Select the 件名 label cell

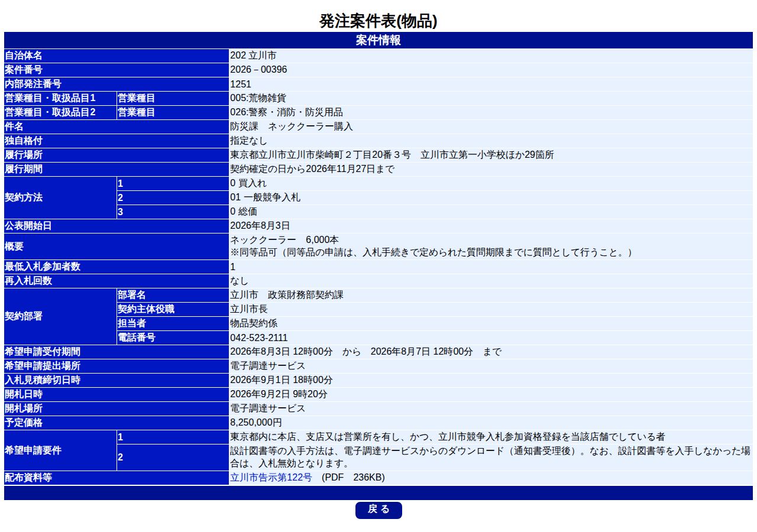pos(117,126)
